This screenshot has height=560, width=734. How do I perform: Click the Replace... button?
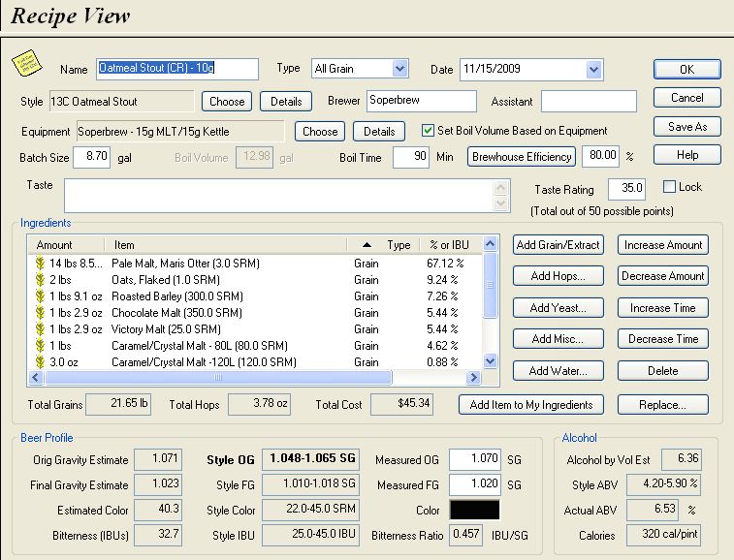[x=663, y=405]
